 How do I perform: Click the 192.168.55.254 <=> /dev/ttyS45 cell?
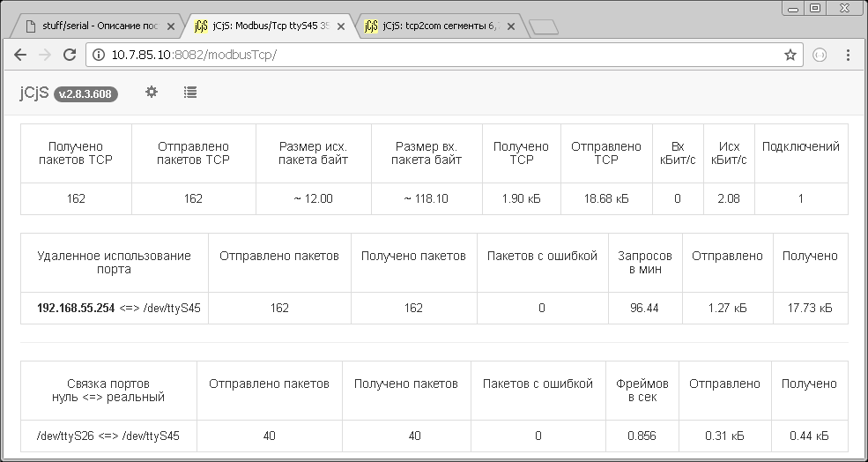[x=115, y=308]
